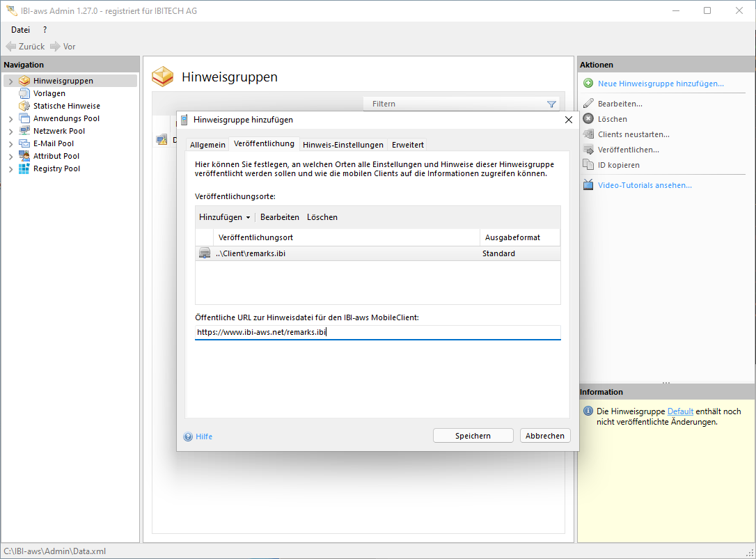Screen dimensions: 756x559
Task: Click the filter funnel icon
Action: 551,104
